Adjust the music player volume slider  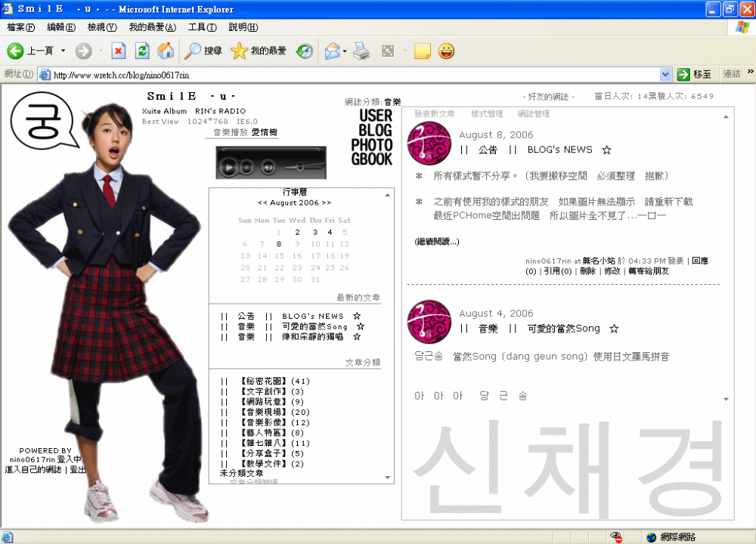[301, 165]
